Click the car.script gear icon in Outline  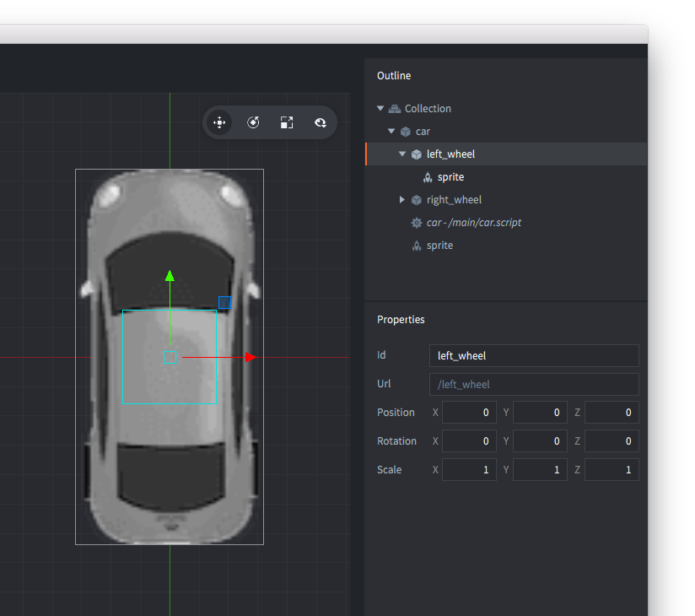point(416,223)
